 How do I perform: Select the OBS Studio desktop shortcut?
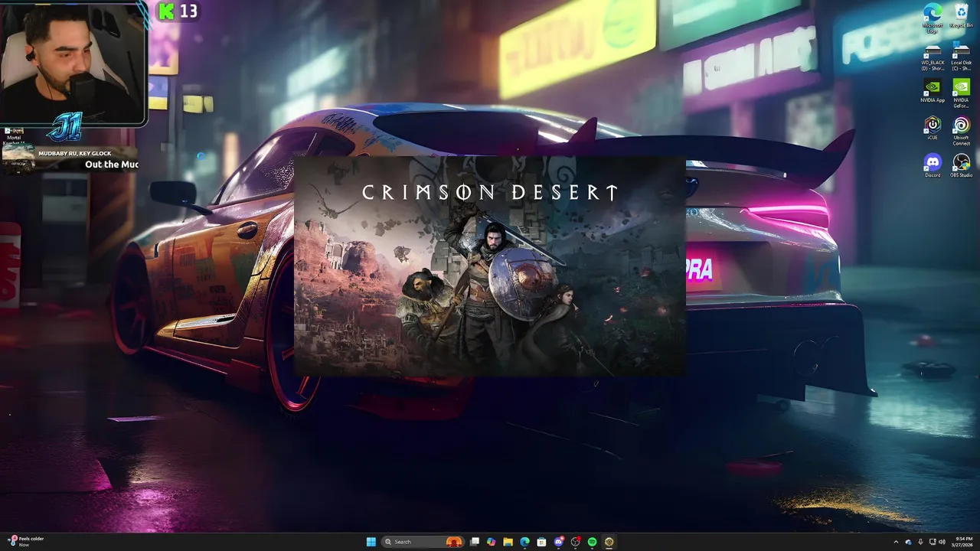click(961, 165)
